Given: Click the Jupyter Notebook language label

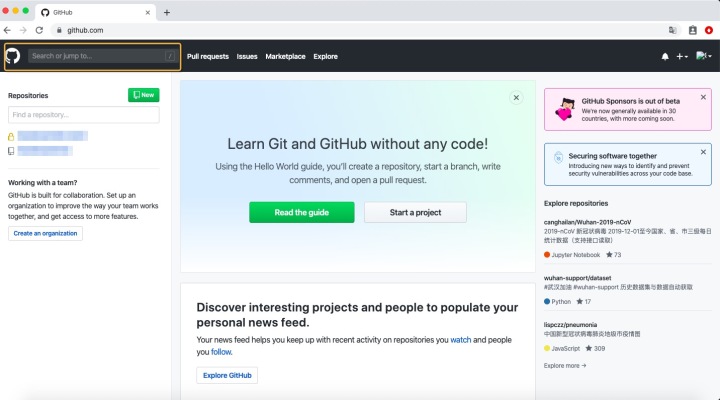Looking at the screenshot, I should coord(575,255).
